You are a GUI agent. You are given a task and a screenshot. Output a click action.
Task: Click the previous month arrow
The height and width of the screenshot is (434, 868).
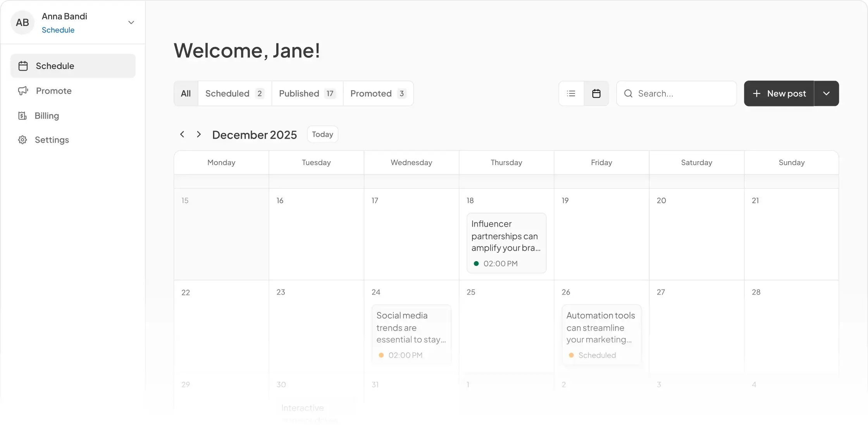point(182,134)
